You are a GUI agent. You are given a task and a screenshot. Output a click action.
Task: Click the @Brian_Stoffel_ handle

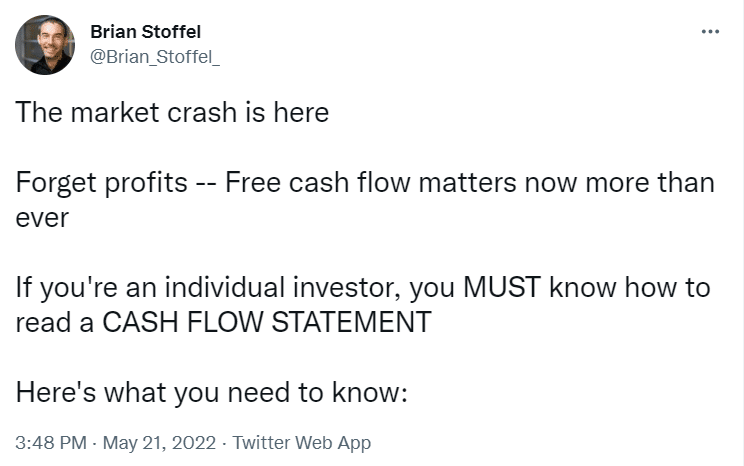[154, 58]
